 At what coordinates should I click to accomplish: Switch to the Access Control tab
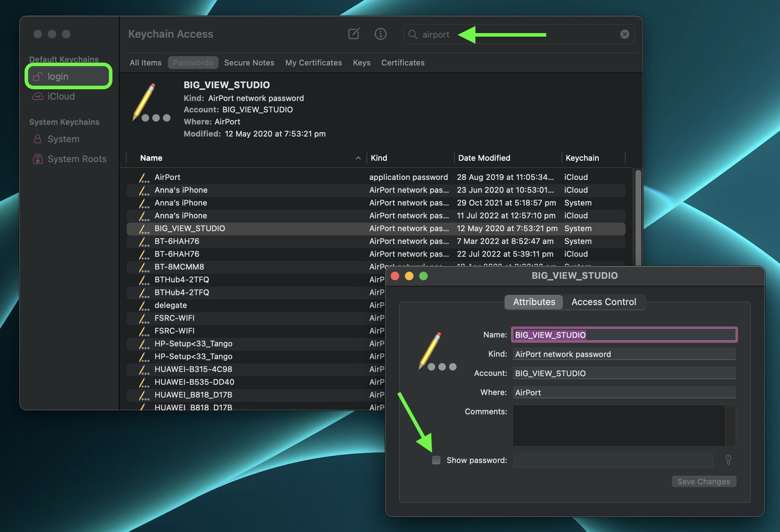point(604,302)
